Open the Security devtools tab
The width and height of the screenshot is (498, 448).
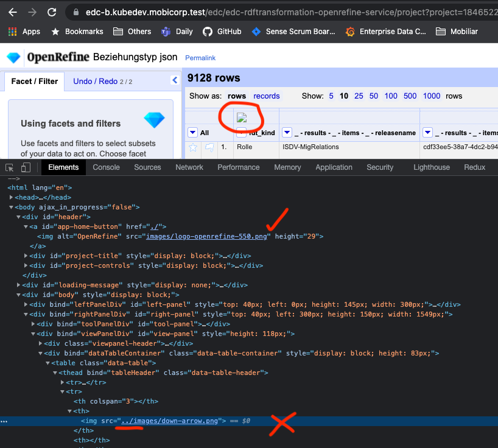380,167
